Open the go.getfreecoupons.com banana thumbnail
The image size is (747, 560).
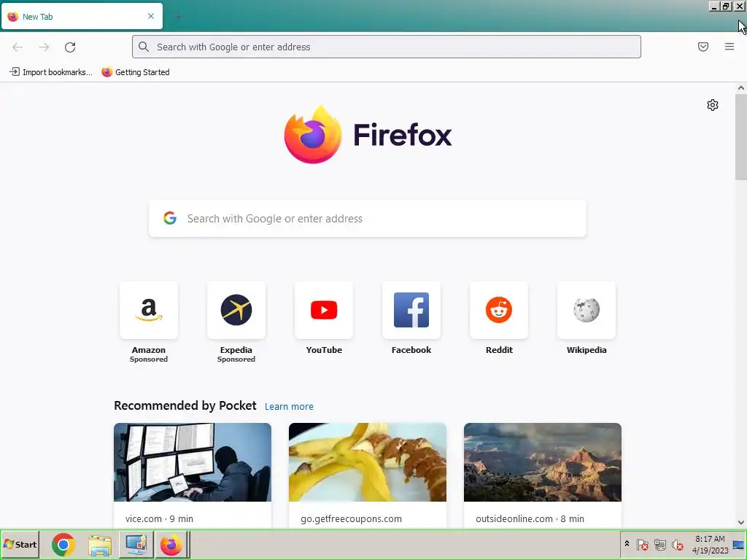[x=368, y=462]
